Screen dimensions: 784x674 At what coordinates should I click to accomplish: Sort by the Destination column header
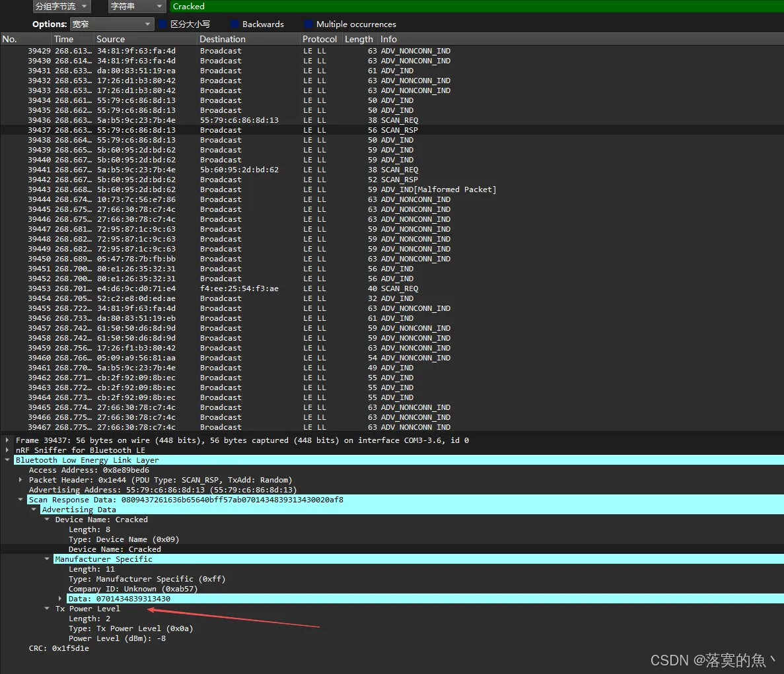[248, 39]
